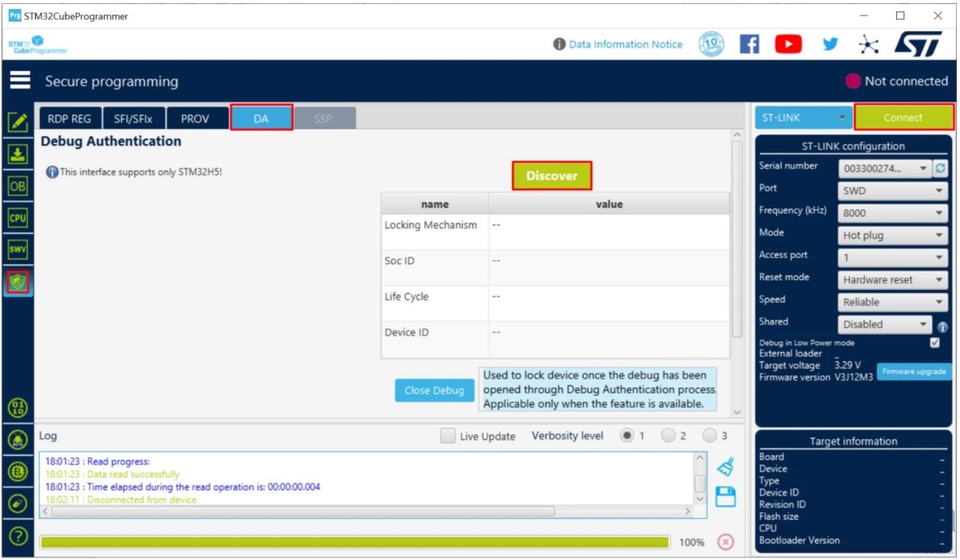The width and height of the screenshot is (960, 560).
Task: Click the green progress bar
Action: click(x=354, y=542)
